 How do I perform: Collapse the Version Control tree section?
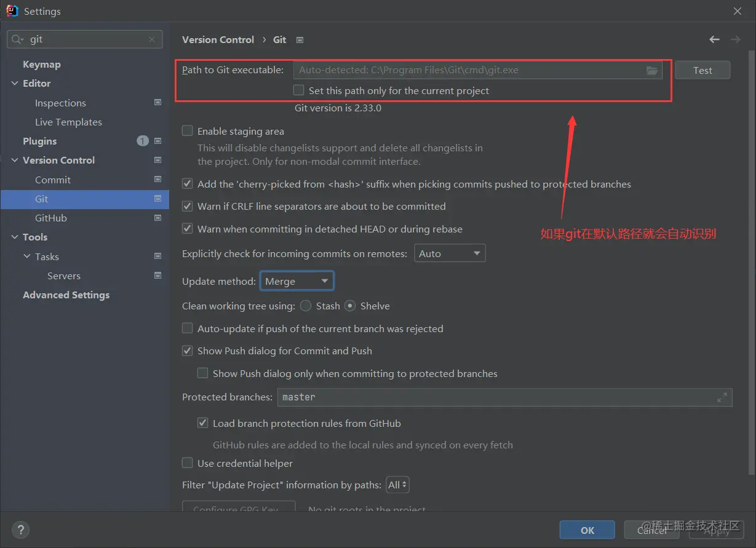click(x=15, y=160)
